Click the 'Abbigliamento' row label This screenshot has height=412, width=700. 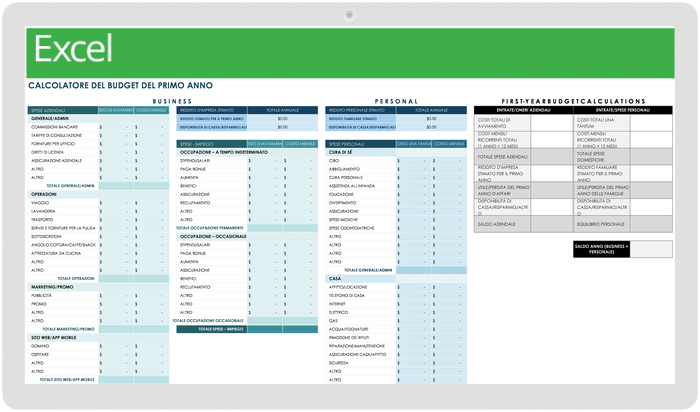click(x=344, y=169)
